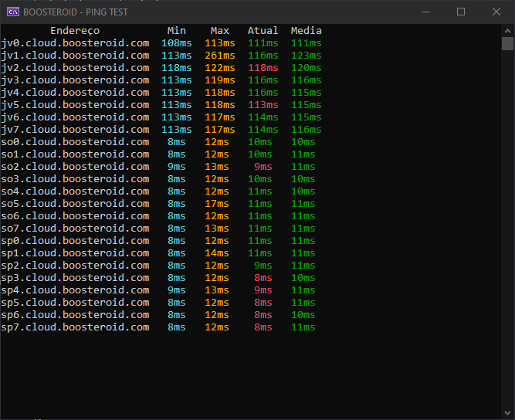The height and width of the screenshot is (420, 515).
Task: Maximize the BOOSTEROID - PING TEST window
Action: [461, 12]
